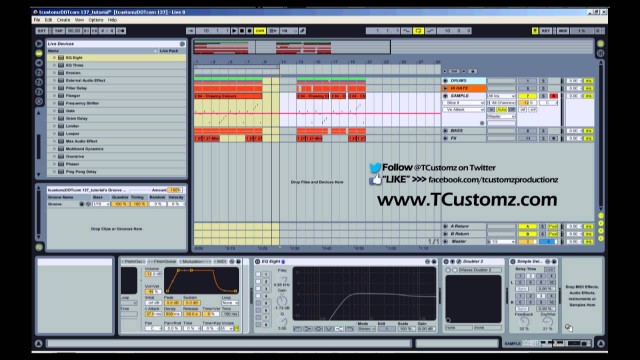Open the Create menu
Image resolution: width=640 pixels, height=360 pixels.
point(63,20)
